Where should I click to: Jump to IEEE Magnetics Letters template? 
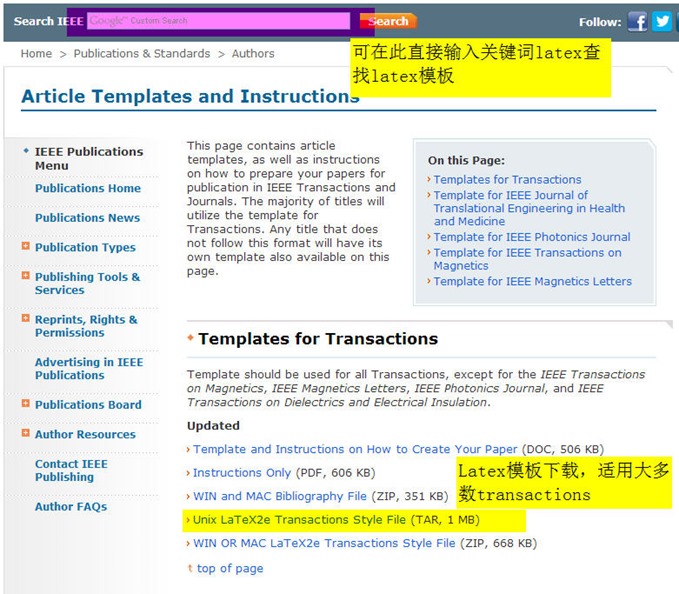533,281
